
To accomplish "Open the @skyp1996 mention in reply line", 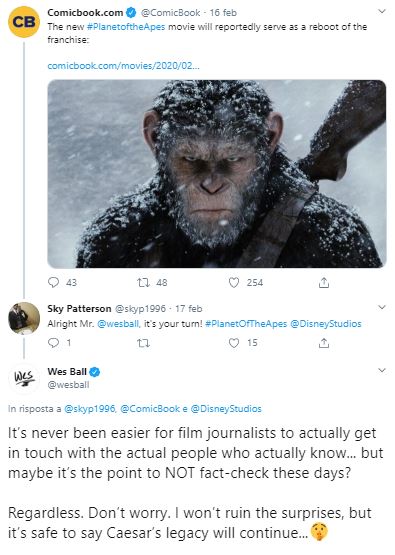I will click(x=90, y=408).
